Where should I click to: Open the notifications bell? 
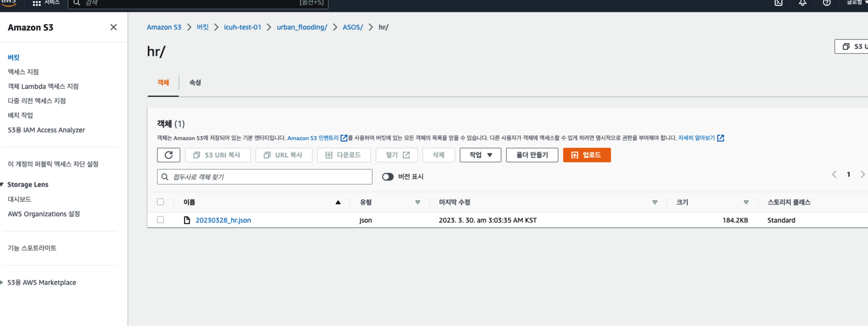click(x=802, y=3)
